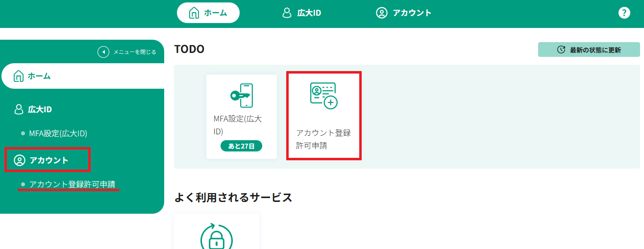This screenshot has height=249, width=644.
Task: Open アカウント登録許可申請 link in sidebar
Action: (x=72, y=184)
